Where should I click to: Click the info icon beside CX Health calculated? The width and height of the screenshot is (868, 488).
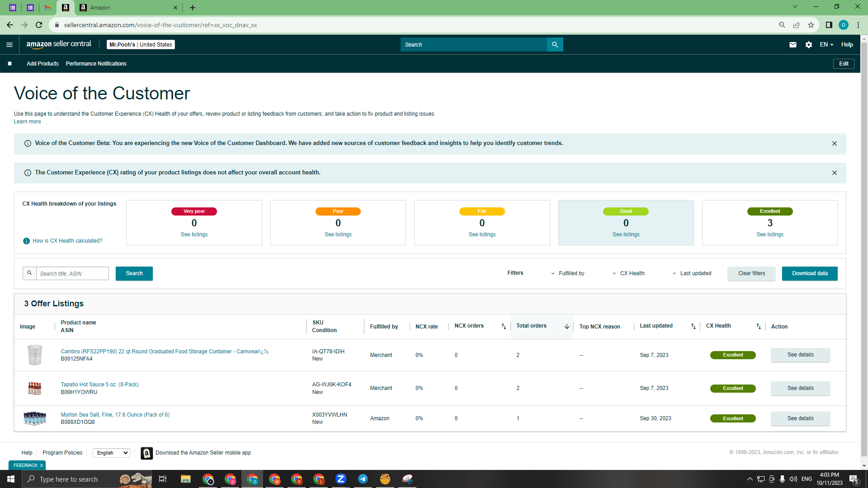(27, 241)
